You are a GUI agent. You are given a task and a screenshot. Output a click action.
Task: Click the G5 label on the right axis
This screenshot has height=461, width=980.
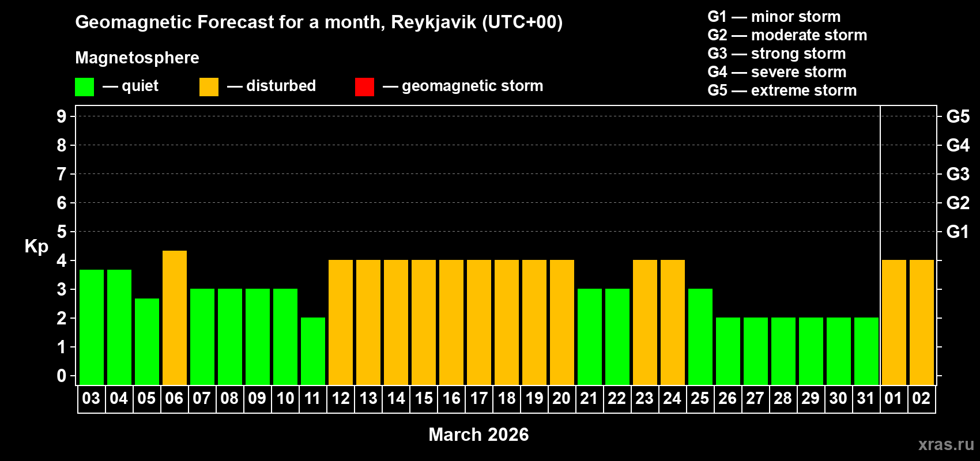click(958, 116)
